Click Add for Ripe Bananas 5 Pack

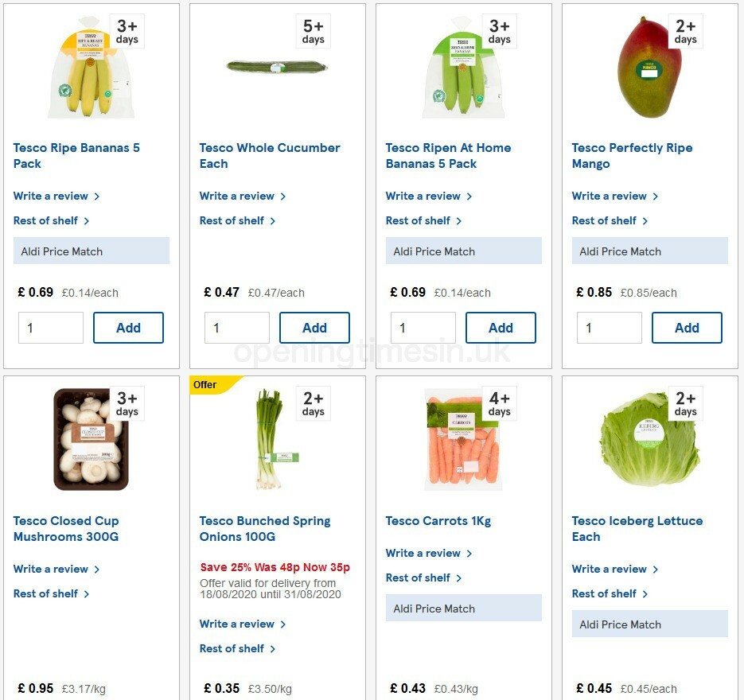[128, 328]
